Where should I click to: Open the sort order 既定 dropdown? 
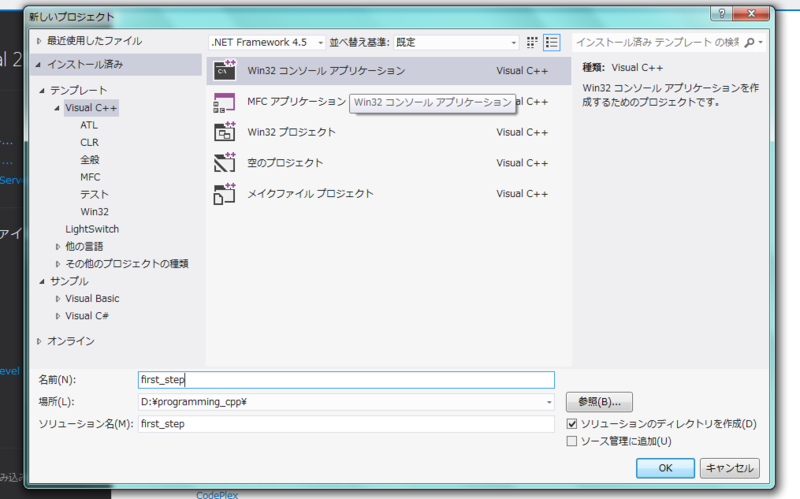tap(457, 42)
